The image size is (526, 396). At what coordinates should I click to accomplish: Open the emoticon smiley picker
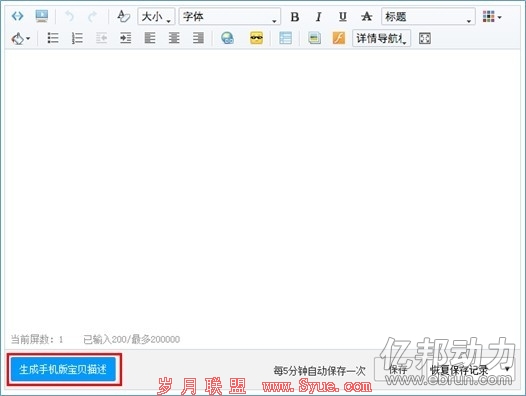pyautogui.click(x=256, y=38)
